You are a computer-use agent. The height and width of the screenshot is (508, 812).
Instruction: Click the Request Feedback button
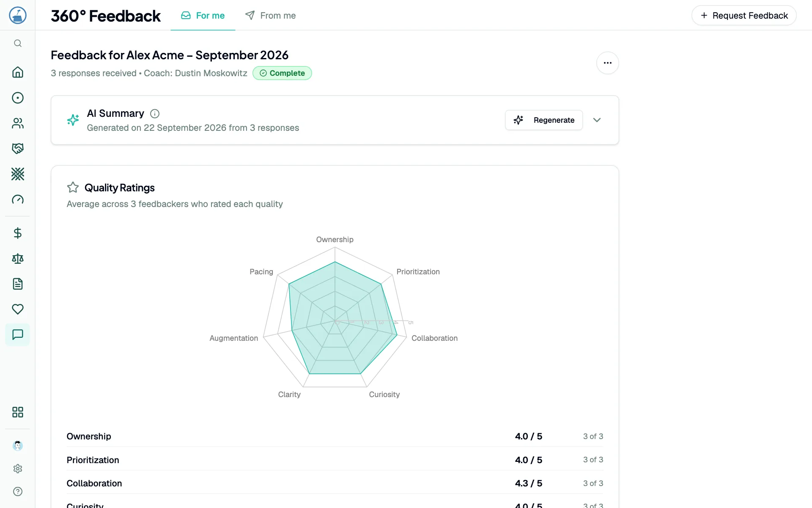pyautogui.click(x=744, y=16)
